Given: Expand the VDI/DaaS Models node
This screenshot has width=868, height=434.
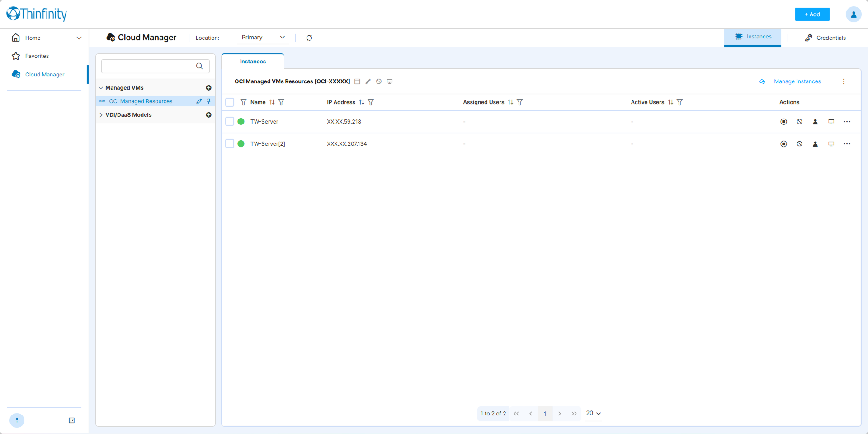Looking at the screenshot, I should (x=101, y=115).
